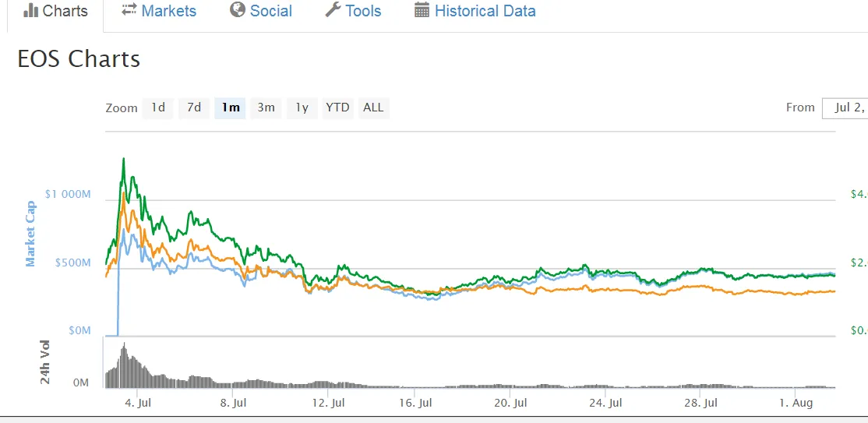Choose the YTD zoom range
This screenshot has height=423, width=868.
pos(337,108)
